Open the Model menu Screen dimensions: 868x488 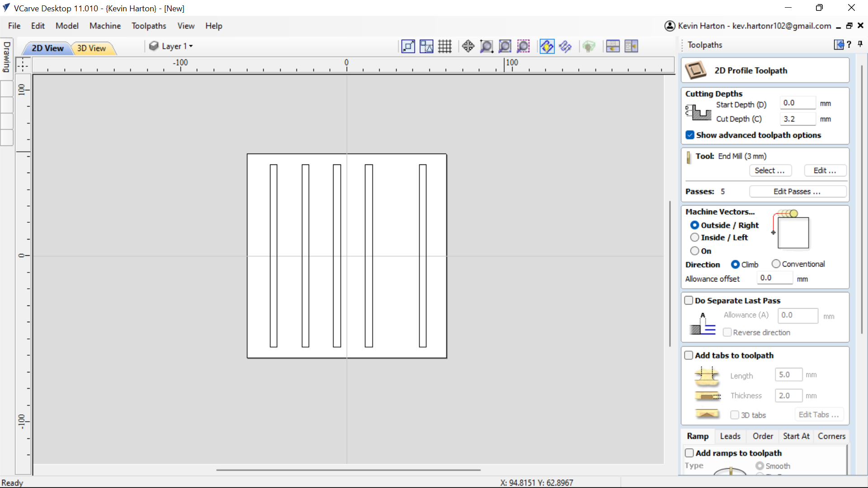pos(67,26)
